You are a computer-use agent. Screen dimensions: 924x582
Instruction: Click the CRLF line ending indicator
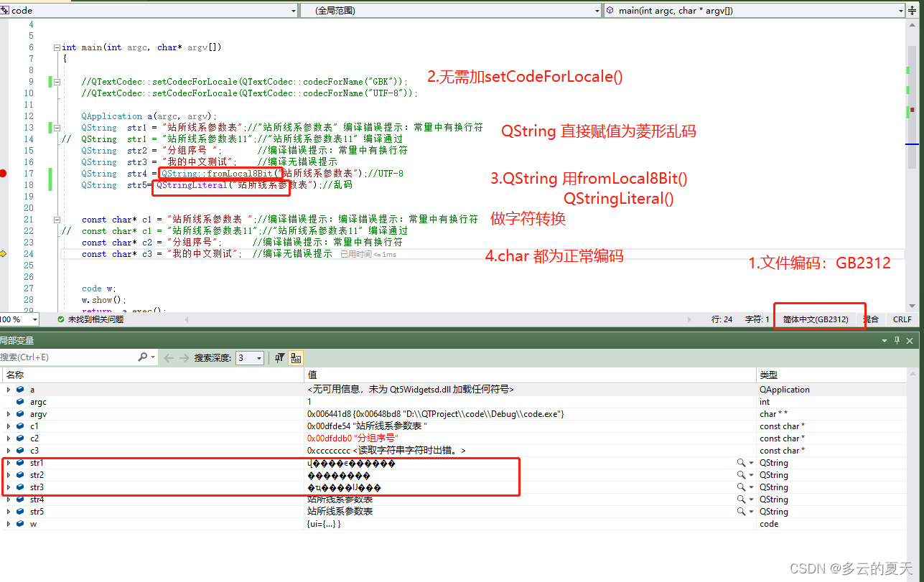(902, 319)
